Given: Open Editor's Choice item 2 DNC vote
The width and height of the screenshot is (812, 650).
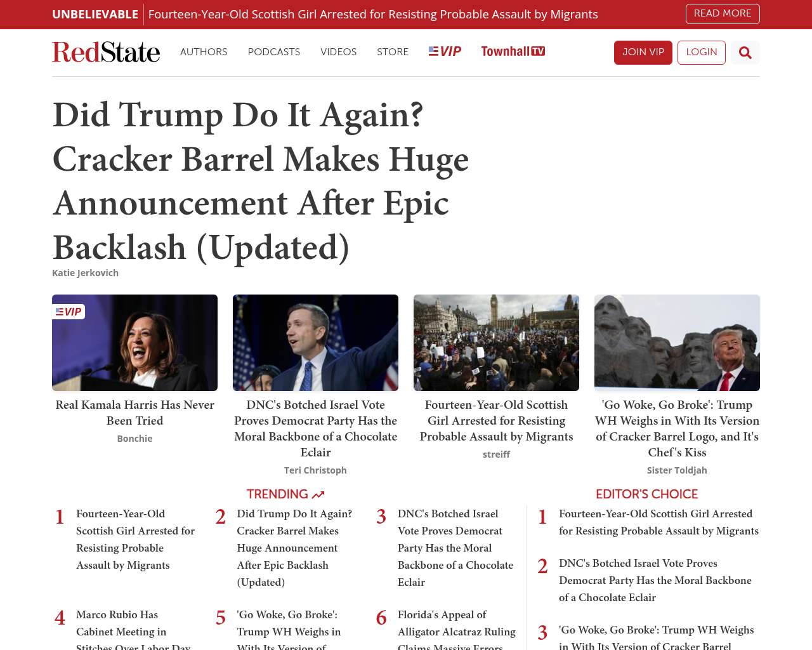Looking at the screenshot, I should 655,580.
